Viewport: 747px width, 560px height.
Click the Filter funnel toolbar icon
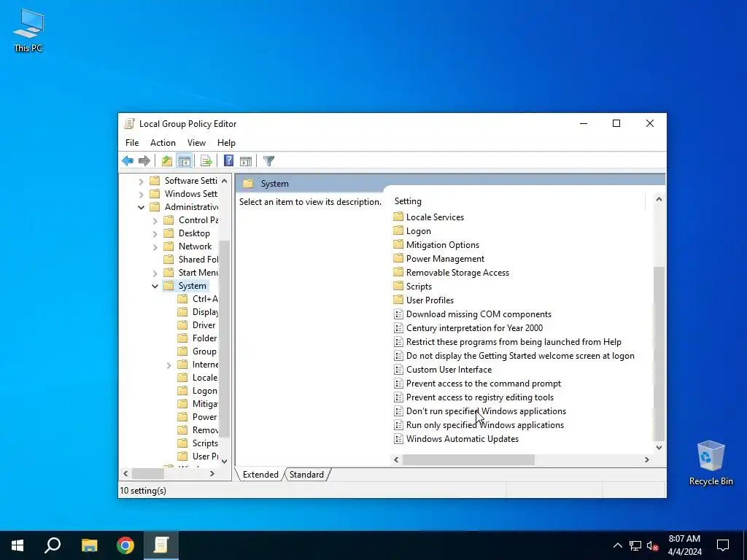(268, 161)
